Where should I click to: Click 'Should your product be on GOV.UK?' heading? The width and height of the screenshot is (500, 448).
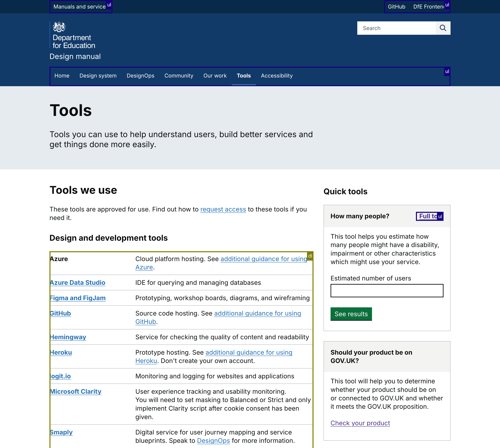coord(371,356)
